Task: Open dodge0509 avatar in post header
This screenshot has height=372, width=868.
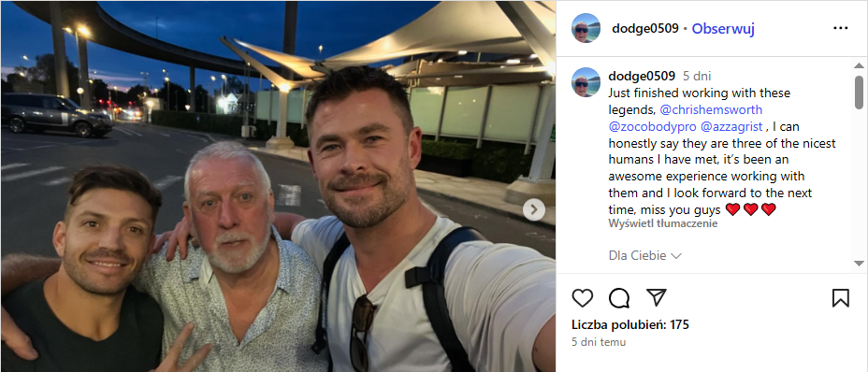Action: (x=586, y=28)
